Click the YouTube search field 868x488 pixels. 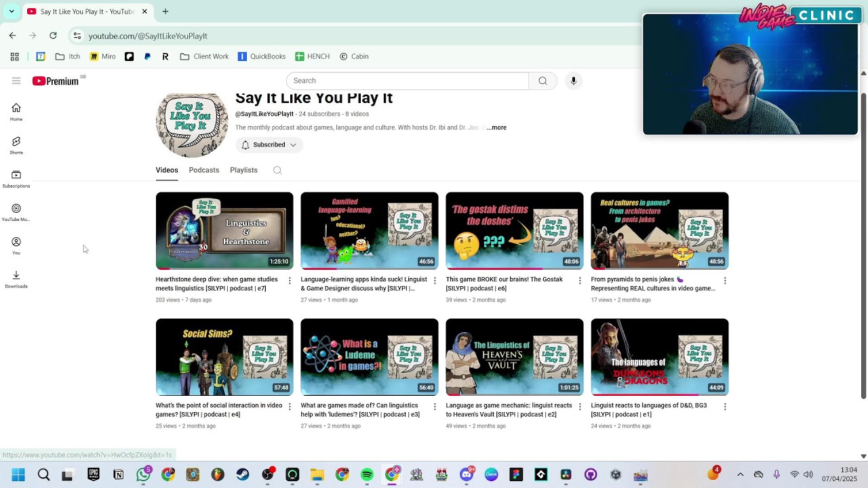[x=408, y=81]
